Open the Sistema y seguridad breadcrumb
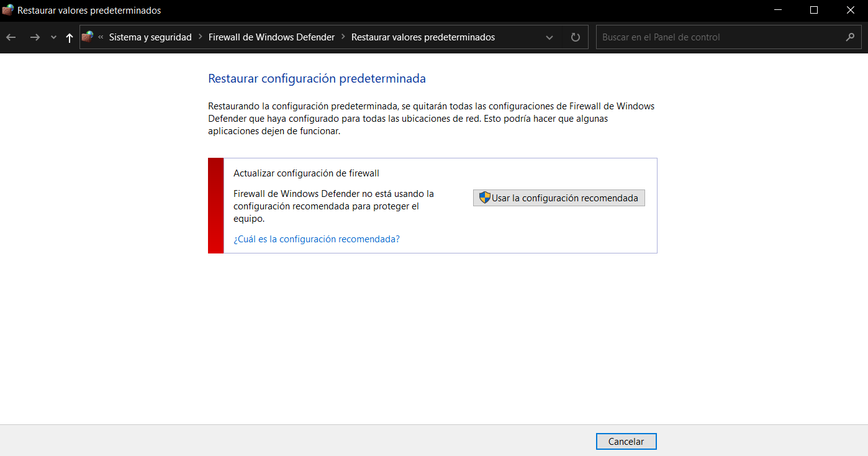 (150, 37)
